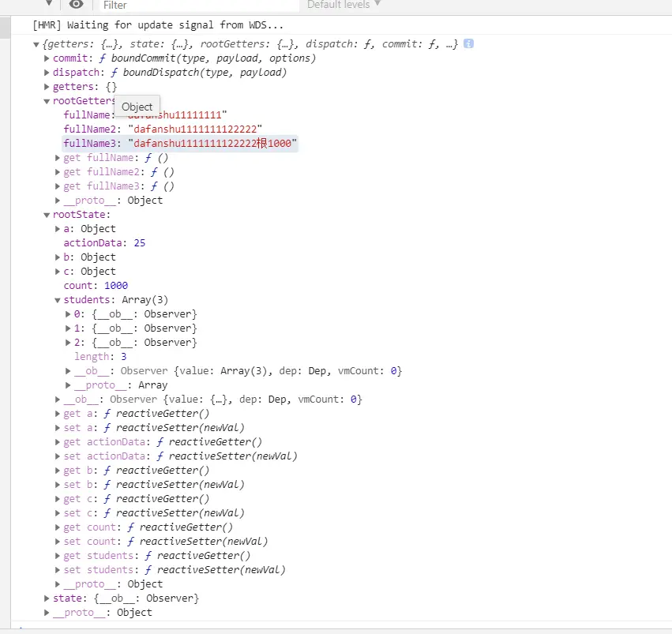The width and height of the screenshot is (672, 634).
Task: Expand students item 2: {__ob__: Observer}
Action: [68, 343]
